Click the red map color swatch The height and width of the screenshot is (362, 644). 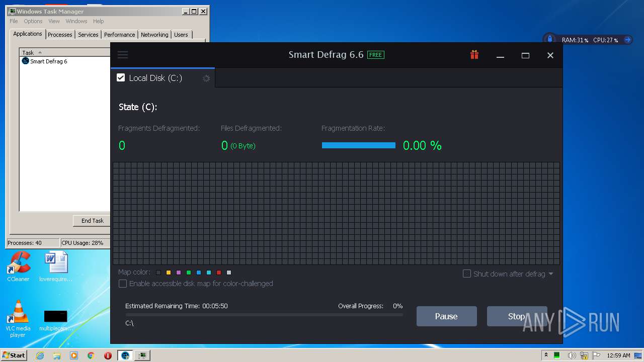pos(219,273)
